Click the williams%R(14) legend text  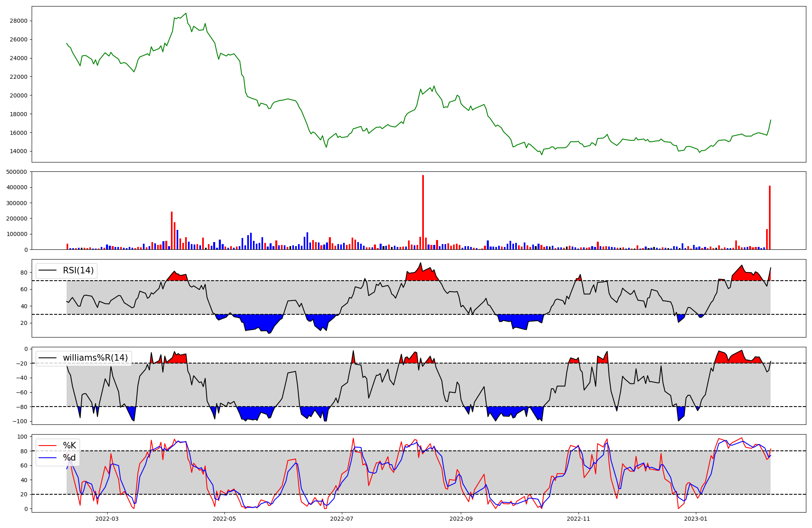(95, 358)
